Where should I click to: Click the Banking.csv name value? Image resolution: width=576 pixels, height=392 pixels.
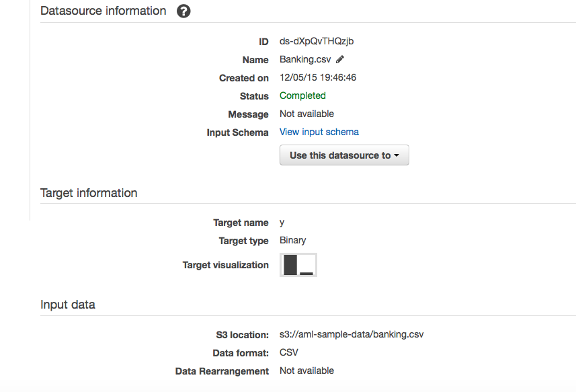pos(305,60)
